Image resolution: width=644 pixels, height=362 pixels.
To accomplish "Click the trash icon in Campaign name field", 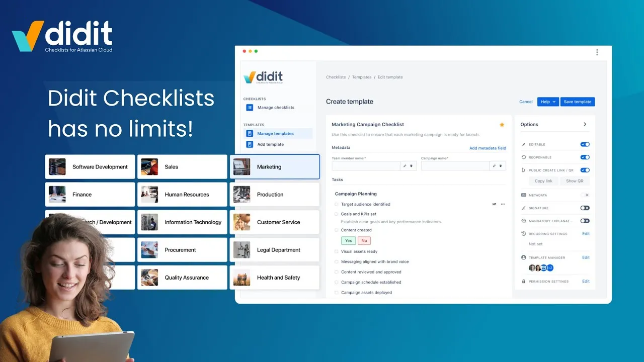I will point(501,166).
